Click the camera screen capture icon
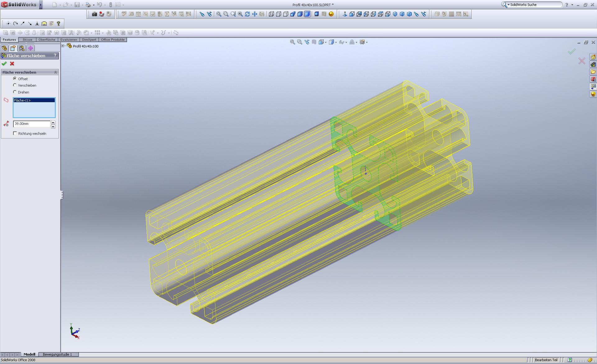 click(x=95, y=14)
